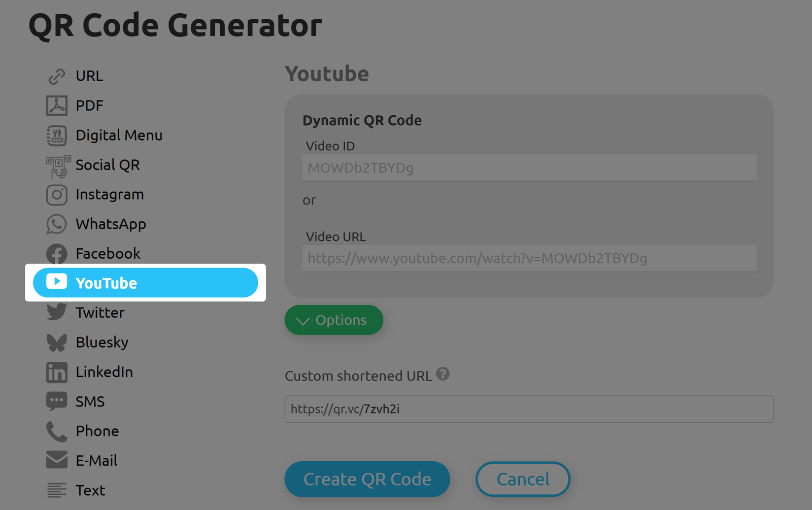Click the help icon beside Custom shortened URL
The height and width of the screenshot is (510, 812).
coord(443,374)
